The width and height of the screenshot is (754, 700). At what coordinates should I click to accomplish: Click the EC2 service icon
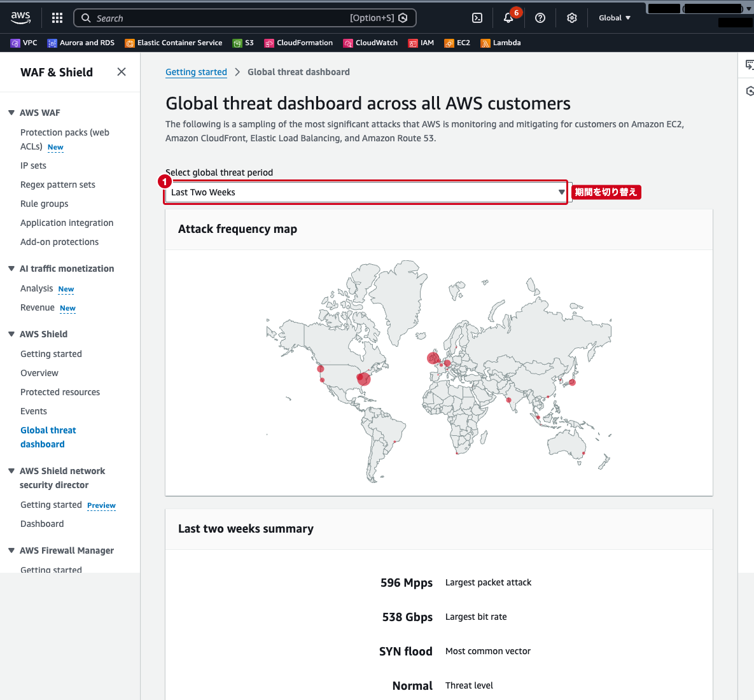tap(449, 43)
